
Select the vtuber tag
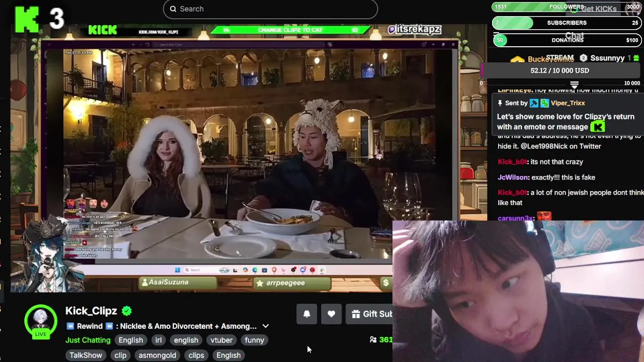(x=221, y=340)
